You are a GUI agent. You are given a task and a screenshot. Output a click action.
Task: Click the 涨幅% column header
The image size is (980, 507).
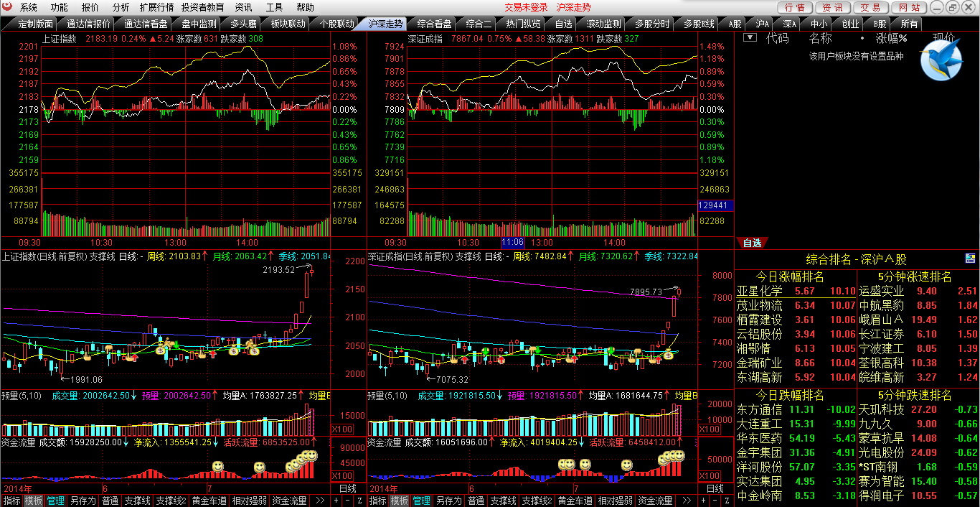892,38
